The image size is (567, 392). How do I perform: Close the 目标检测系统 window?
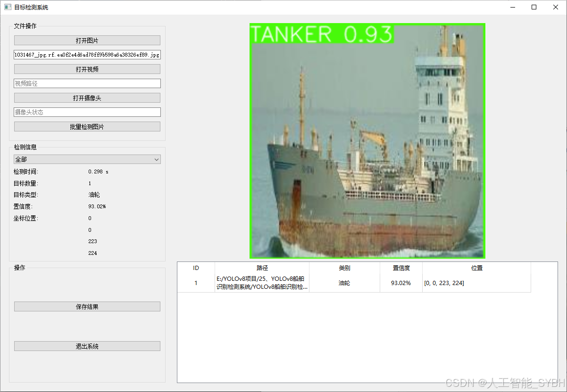point(556,7)
